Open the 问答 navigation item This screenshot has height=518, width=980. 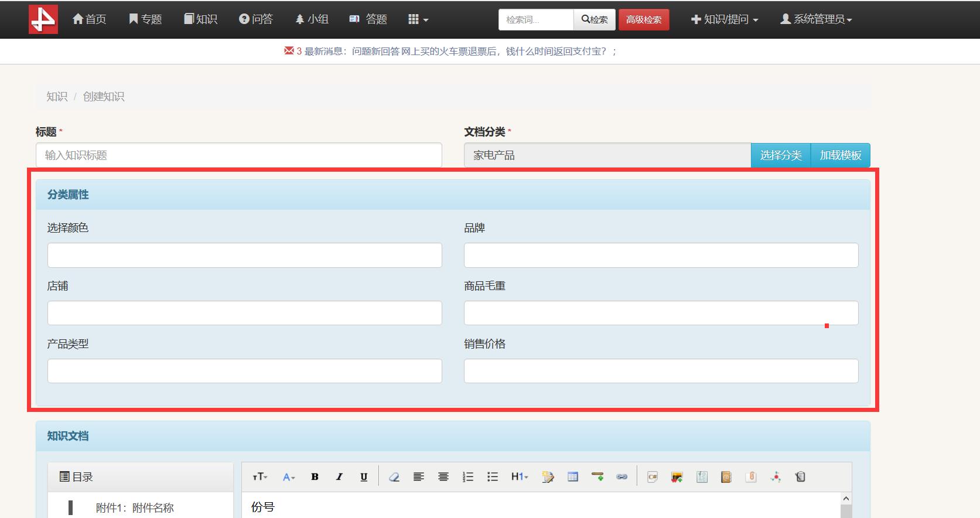pyautogui.click(x=256, y=19)
